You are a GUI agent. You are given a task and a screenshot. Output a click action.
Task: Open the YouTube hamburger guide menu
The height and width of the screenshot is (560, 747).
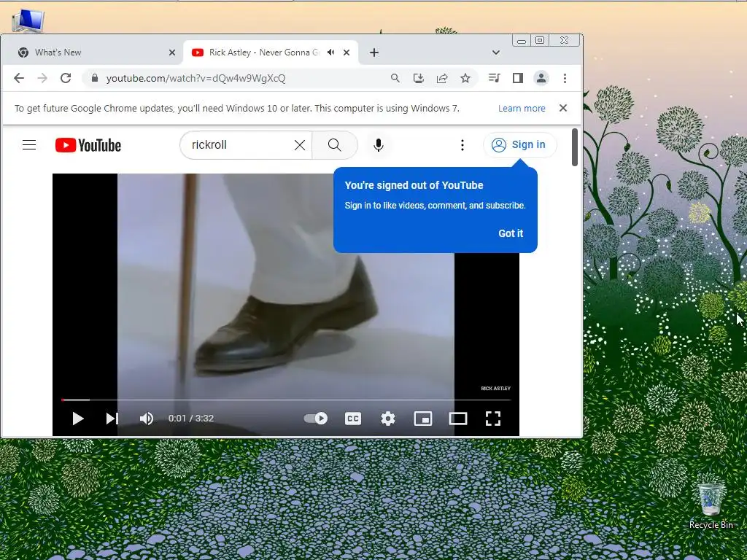[29, 145]
